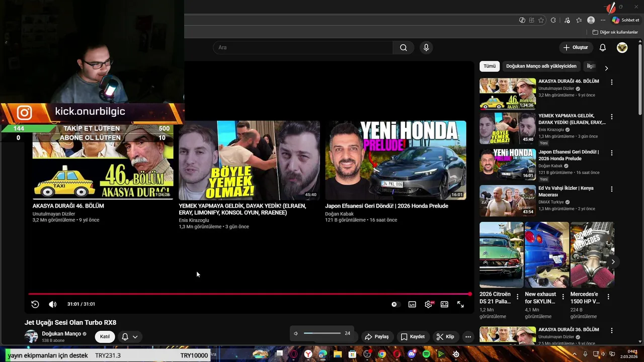Click the Oluştur create button

575,47
